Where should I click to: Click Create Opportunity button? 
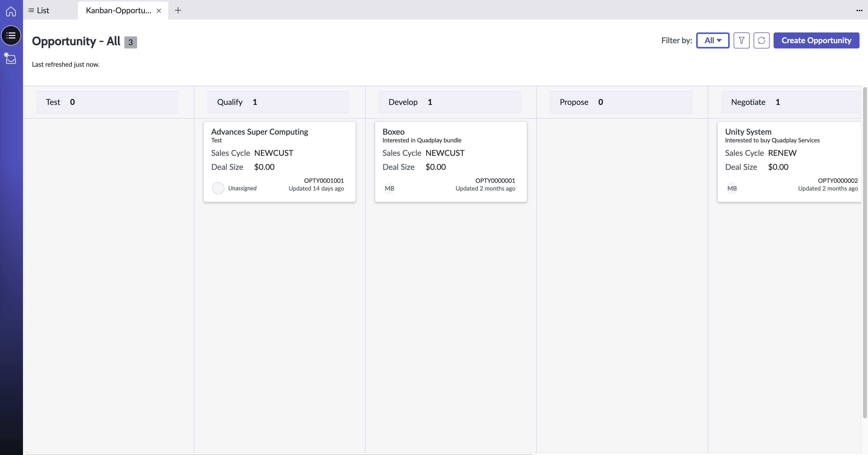816,40
